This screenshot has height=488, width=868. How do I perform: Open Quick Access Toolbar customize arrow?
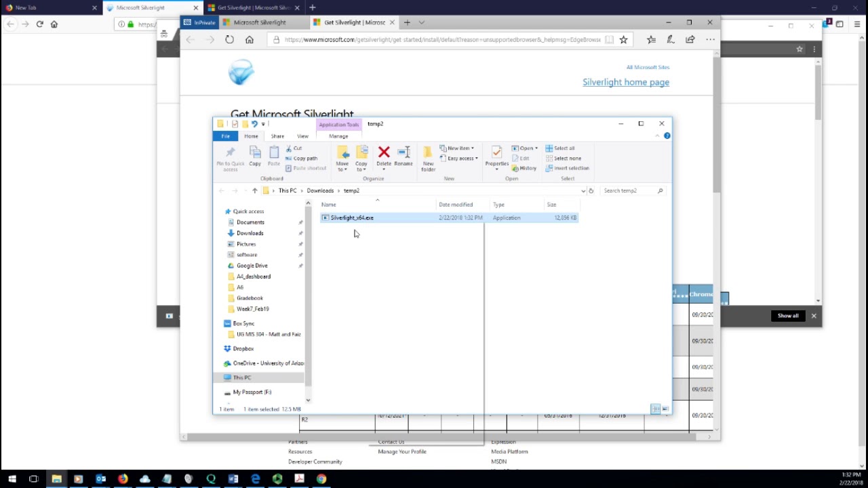tap(263, 124)
